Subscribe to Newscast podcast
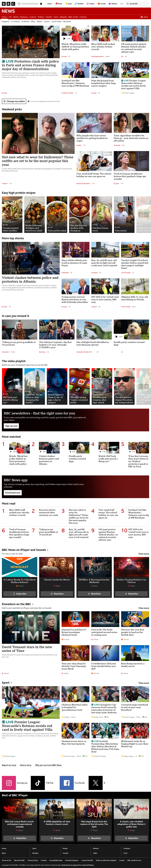Viewport: 151px width, 868px height. click(x=19, y=594)
